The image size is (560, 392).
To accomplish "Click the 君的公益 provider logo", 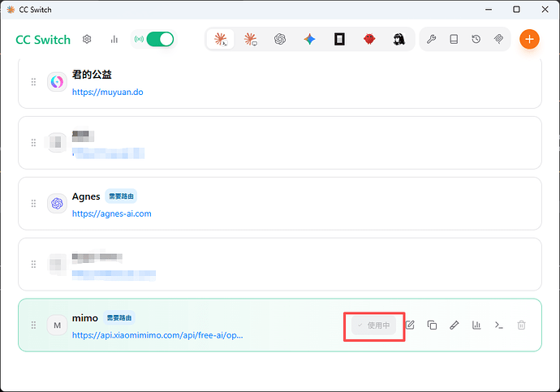I will (x=57, y=82).
